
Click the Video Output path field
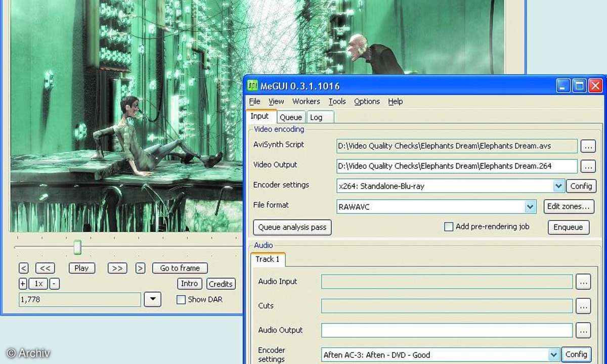pos(457,166)
